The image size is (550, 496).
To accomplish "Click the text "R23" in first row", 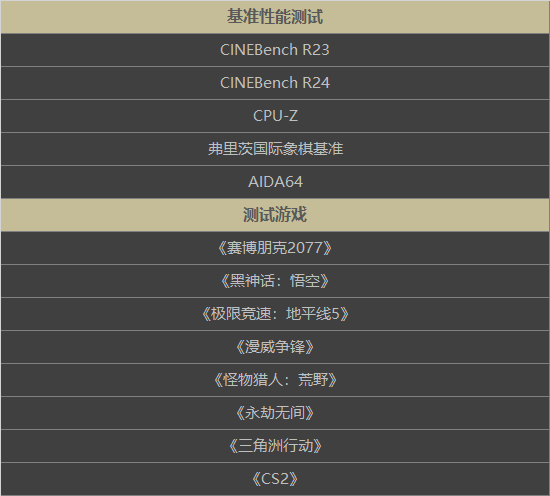I will click(x=316, y=50).
